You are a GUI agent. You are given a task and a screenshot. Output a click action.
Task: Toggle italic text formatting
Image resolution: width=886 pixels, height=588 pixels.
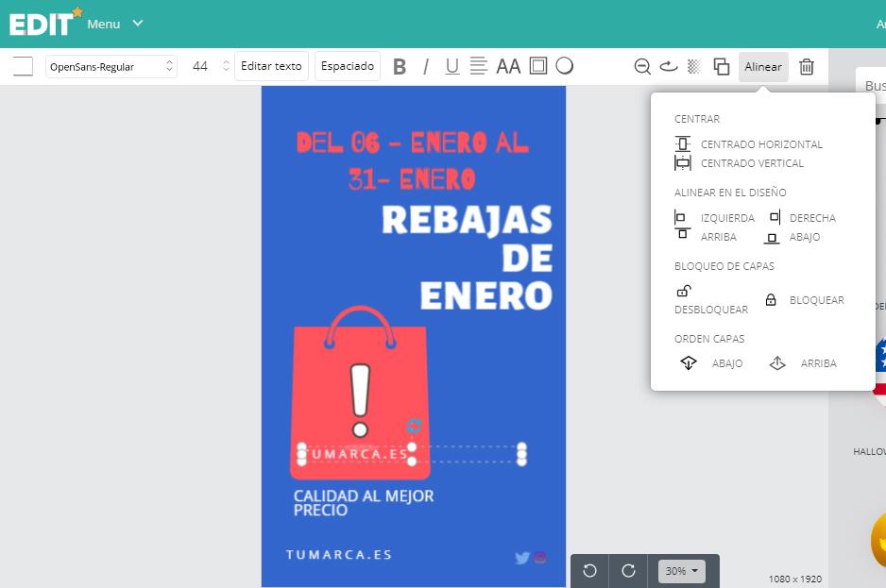(x=426, y=67)
